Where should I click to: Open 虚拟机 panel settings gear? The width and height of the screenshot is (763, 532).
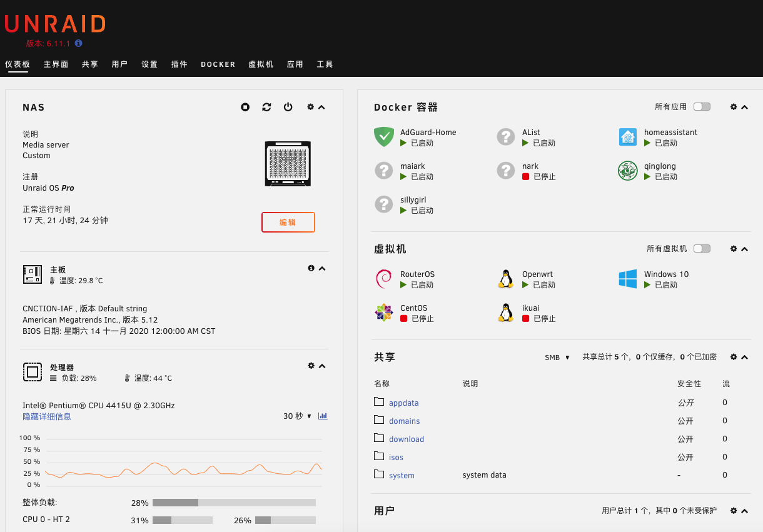[734, 249]
